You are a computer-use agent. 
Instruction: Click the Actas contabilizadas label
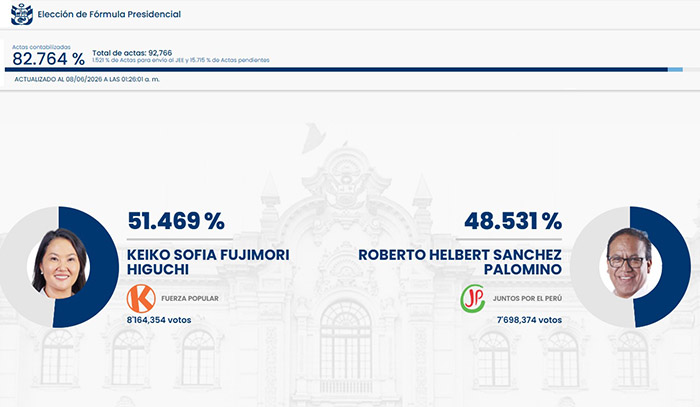click(x=41, y=47)
